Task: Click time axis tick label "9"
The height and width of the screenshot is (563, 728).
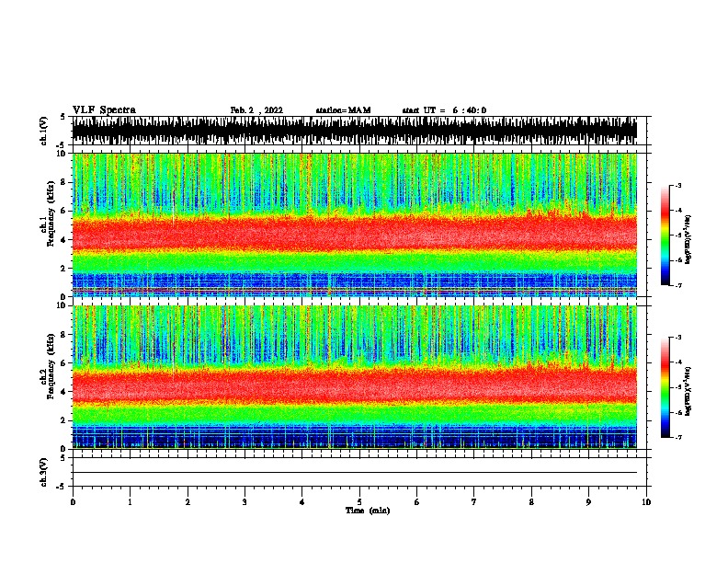Action: (588, 501)
